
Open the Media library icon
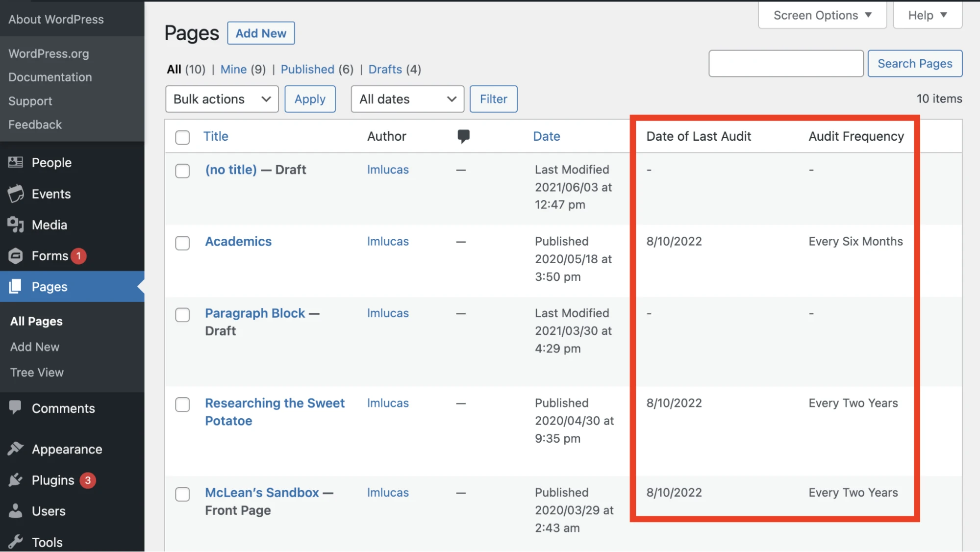pyautogui.click(x=16, y=225)
